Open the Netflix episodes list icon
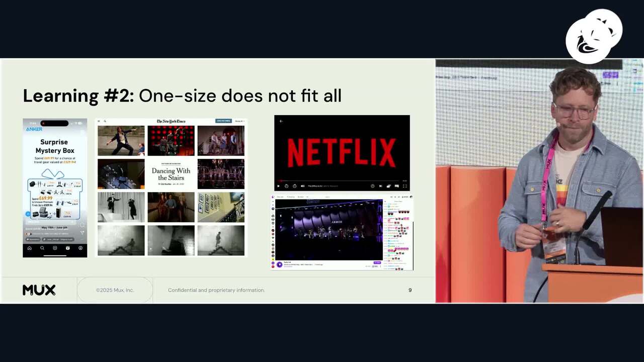The image size is (644, 362). pos(388,186)
